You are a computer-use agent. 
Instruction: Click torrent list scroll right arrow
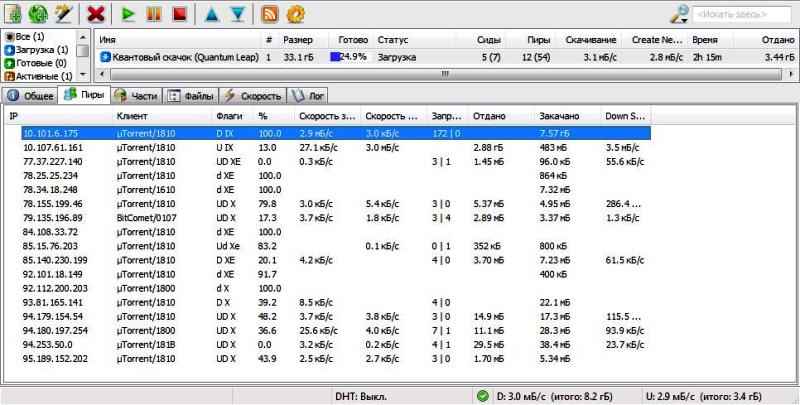[791, 74]
